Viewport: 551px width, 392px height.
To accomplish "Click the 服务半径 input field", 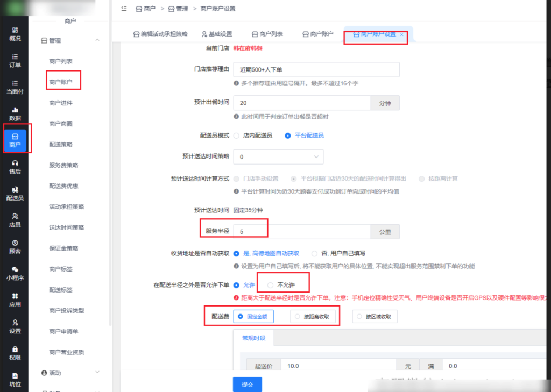I will tap(301, 232).
